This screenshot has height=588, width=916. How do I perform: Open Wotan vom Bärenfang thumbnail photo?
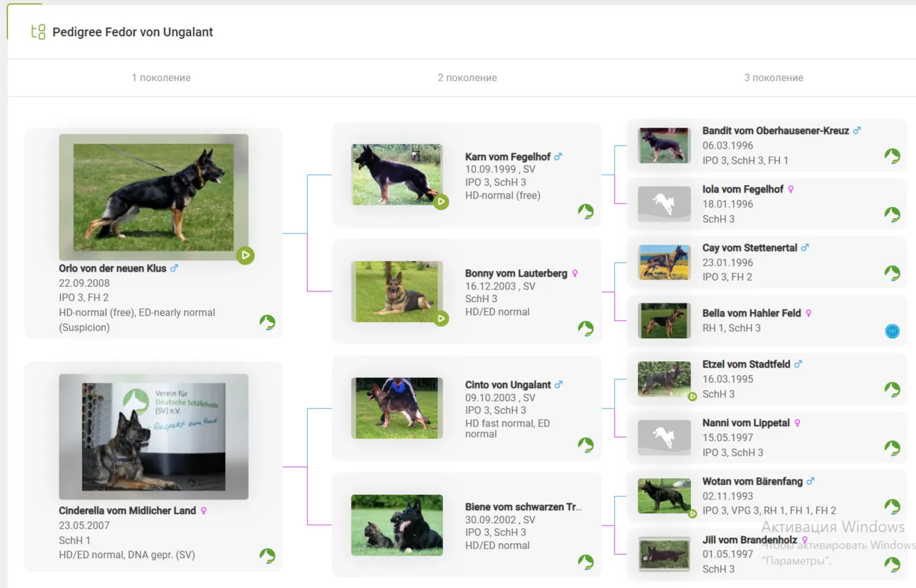point(664,496)
